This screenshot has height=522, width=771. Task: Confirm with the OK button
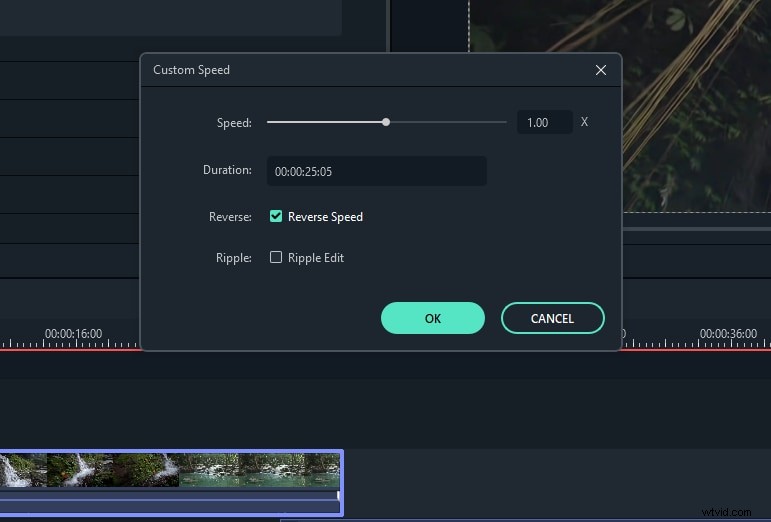[x=433, y=318]
